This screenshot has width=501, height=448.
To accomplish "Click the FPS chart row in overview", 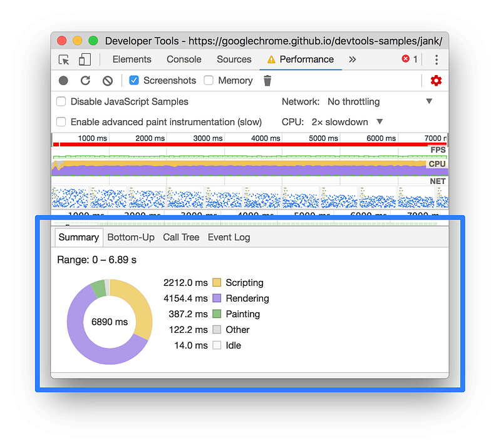I will click(x=250, y=153).
